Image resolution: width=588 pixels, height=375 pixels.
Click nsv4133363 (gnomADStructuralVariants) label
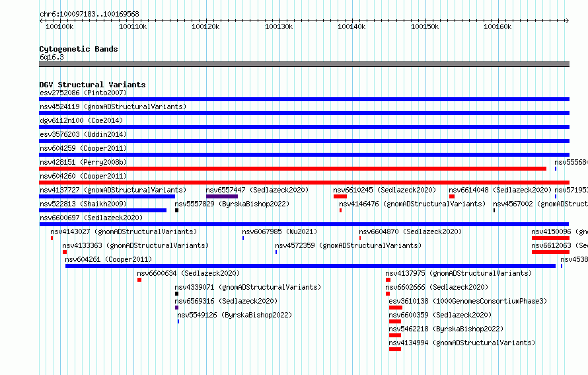point(135,245)
